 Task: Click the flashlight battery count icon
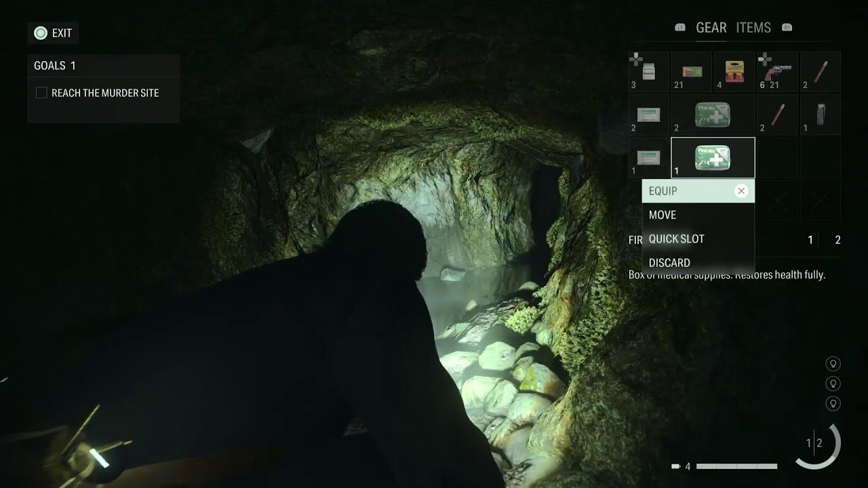click(x=675, y=466)
